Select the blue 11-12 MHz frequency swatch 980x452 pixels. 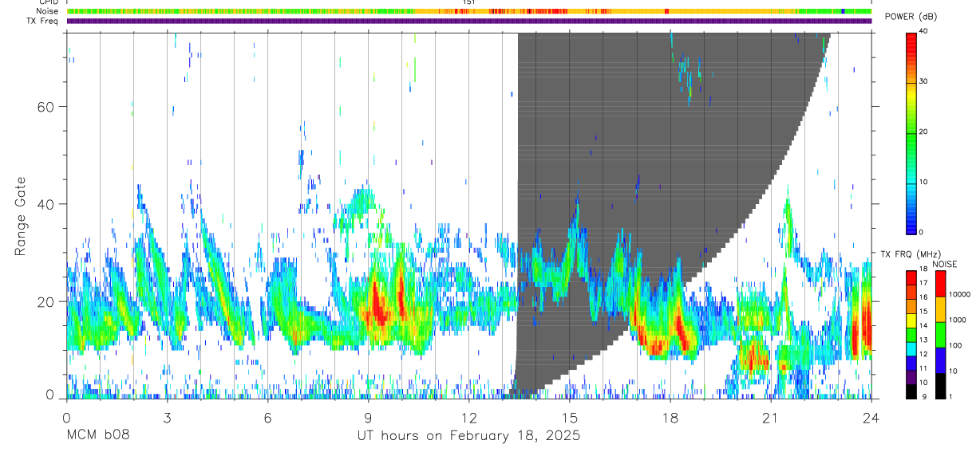coord(911,363)
